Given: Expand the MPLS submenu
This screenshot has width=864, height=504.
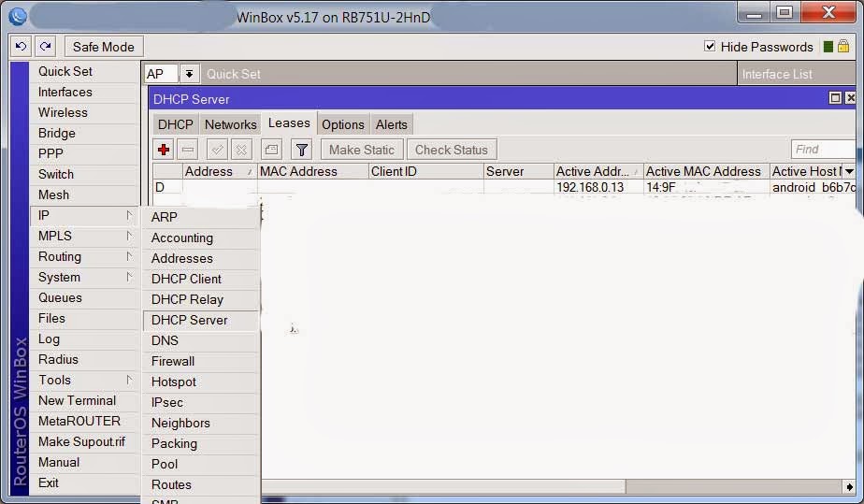Looking at the screenshot, I should [84, 236].
